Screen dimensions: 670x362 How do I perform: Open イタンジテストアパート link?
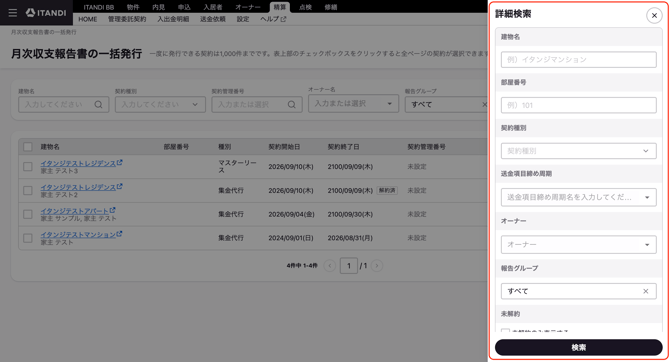coord(74,211)
